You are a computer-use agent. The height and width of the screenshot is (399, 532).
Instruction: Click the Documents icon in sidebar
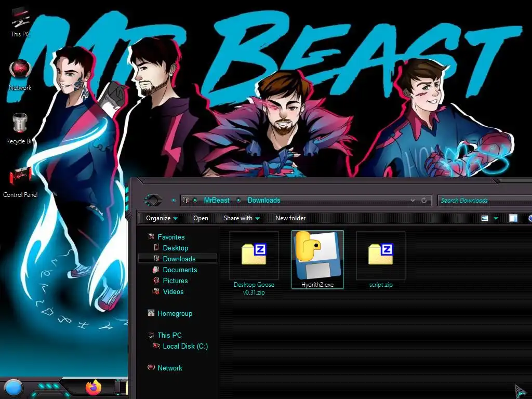156,270
